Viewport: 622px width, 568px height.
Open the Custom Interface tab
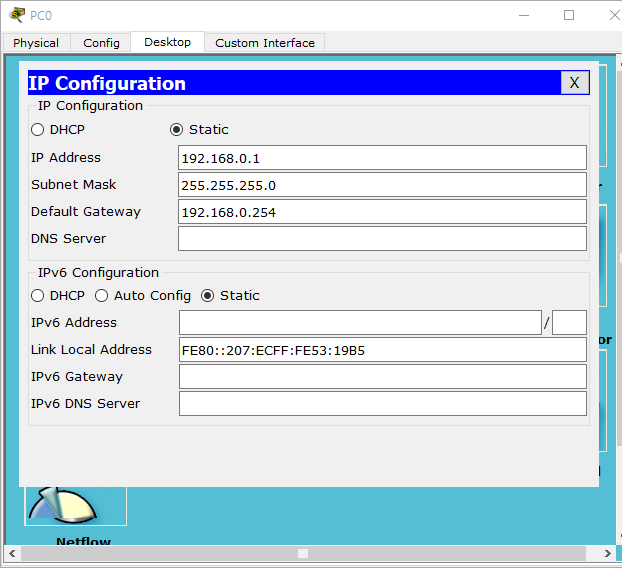265,43
